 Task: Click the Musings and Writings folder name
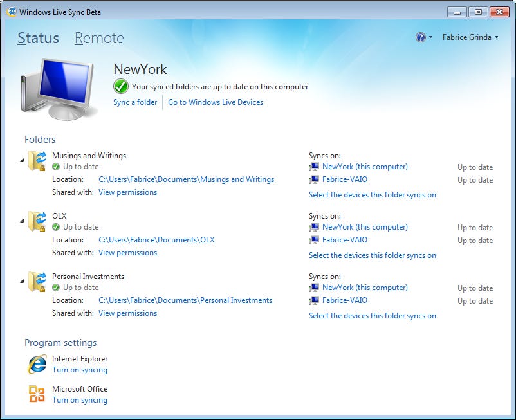pyautogui.click(x=89, y=156)
